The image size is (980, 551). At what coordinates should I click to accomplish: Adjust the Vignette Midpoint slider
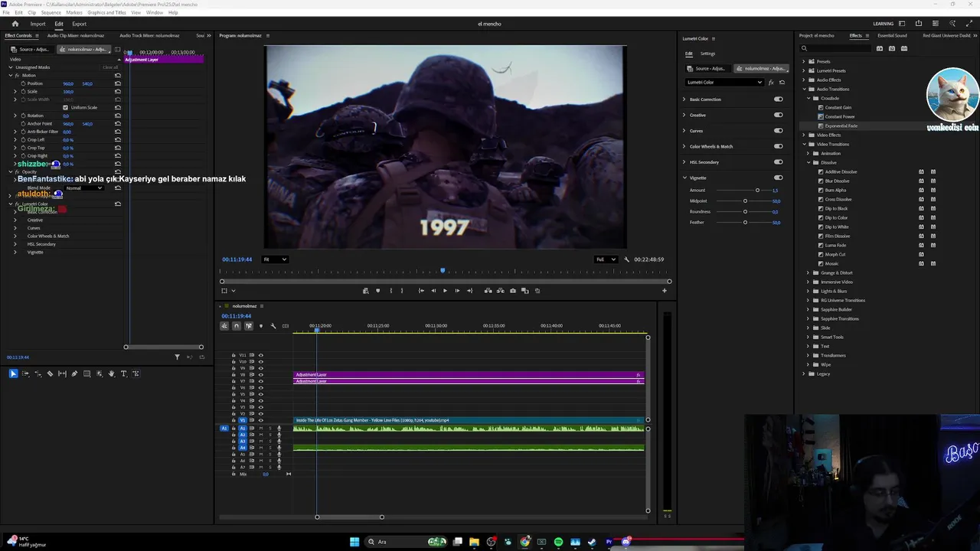[x=745, y=201]
